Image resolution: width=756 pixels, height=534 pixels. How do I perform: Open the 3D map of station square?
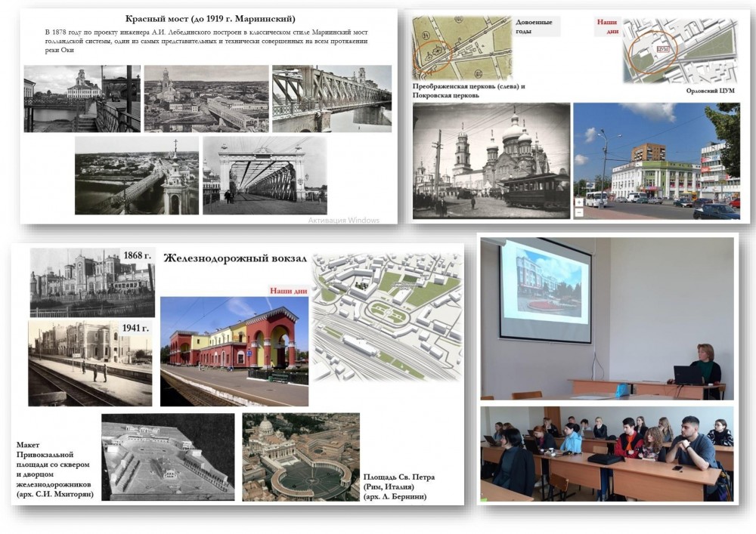(x=386, y=316)
